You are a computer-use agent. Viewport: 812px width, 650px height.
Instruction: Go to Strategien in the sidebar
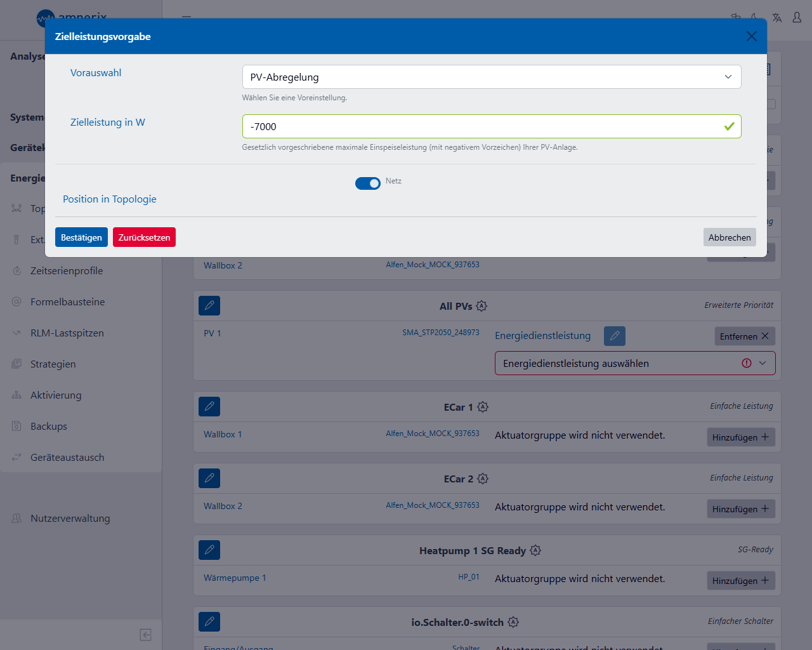[53, 364]
